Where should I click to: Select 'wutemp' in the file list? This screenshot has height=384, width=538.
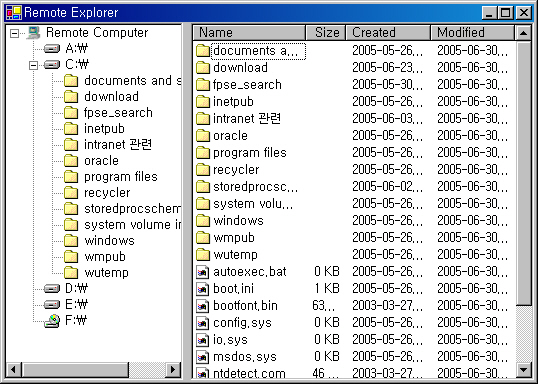235,255
